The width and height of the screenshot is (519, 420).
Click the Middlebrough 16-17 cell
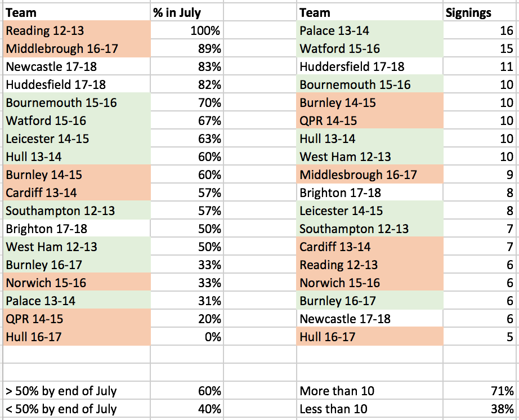77,48
